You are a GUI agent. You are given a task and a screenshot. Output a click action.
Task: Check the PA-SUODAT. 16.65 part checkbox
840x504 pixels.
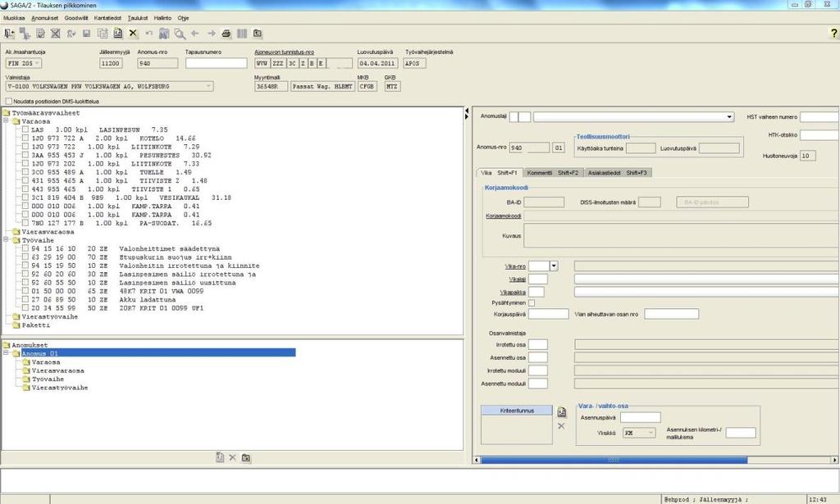coord(25,223)
